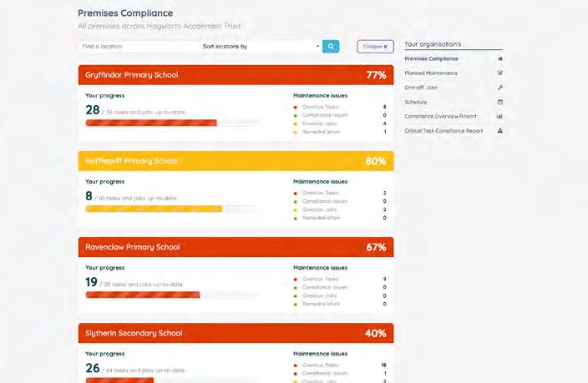588x383 pixels.
Task: Click Slytherin 40% score
Action: pyautogui.click(x=375, y=333)
